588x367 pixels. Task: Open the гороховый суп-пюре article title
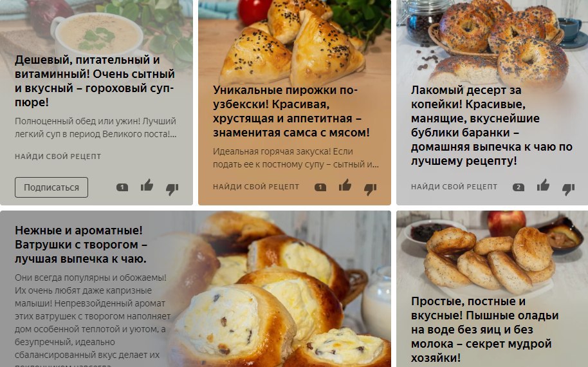click(x=95, y=80)
